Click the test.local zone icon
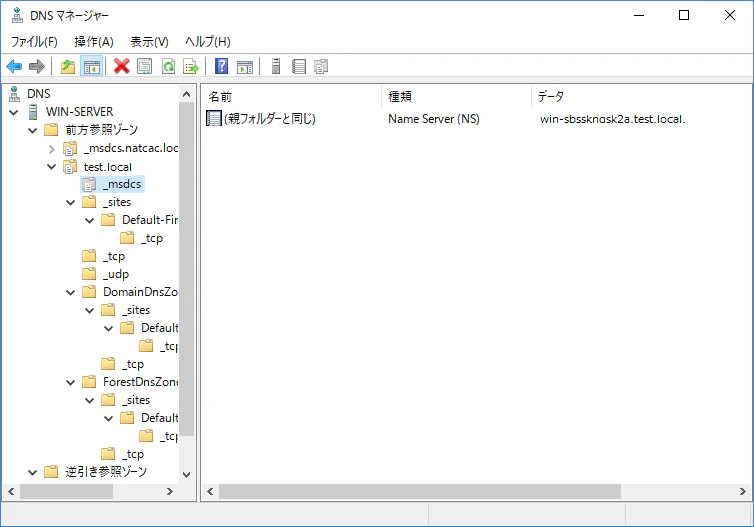The image size is (754, 527). (70, 167)
